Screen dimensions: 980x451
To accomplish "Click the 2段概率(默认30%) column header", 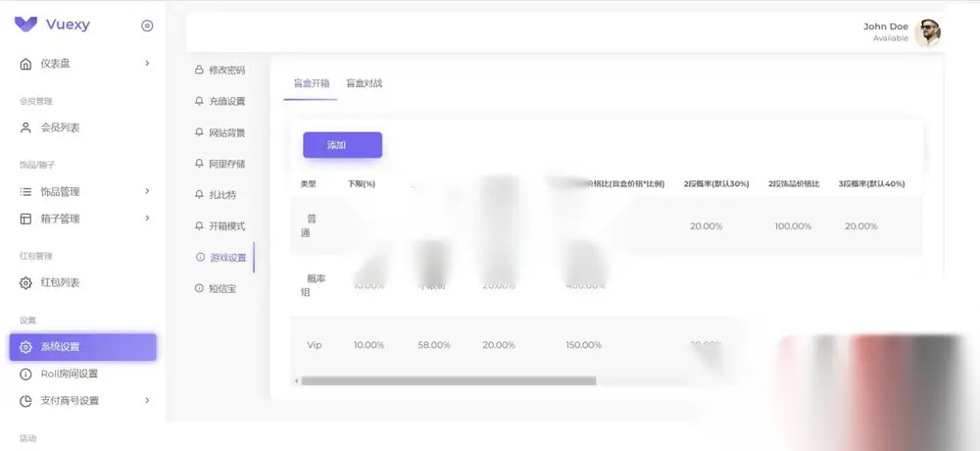I will pyautogui.click(x=716, y=184).
